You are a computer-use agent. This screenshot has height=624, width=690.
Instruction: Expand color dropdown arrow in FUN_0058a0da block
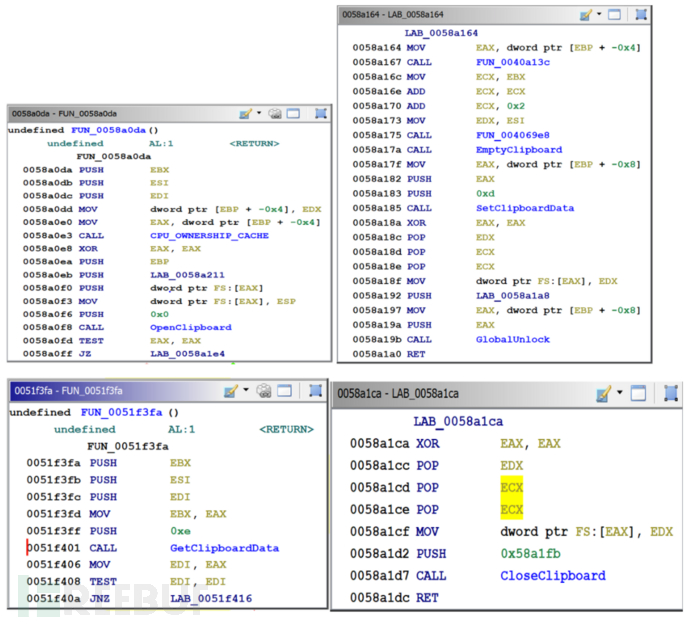coord(259,114)
